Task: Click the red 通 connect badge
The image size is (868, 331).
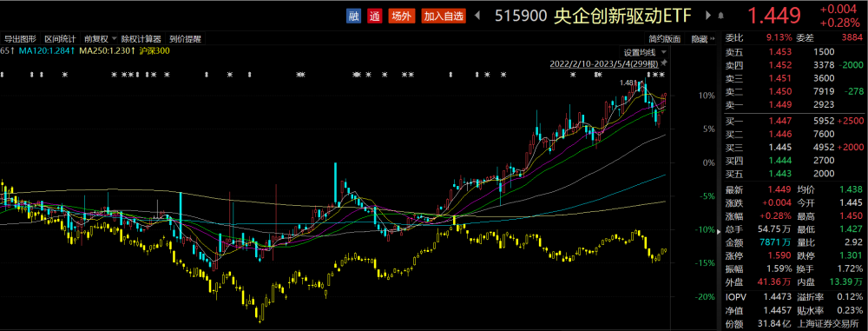Action: pyautogui.click(x=375, y=17)
